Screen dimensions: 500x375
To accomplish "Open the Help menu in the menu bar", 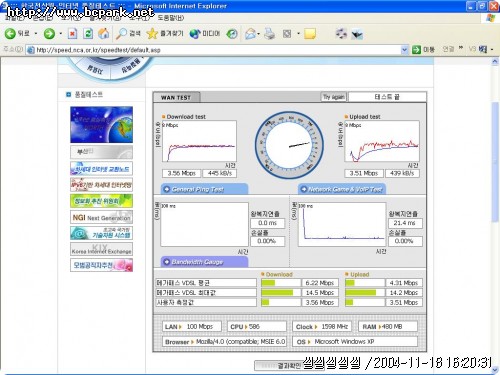I will [170, 18].
